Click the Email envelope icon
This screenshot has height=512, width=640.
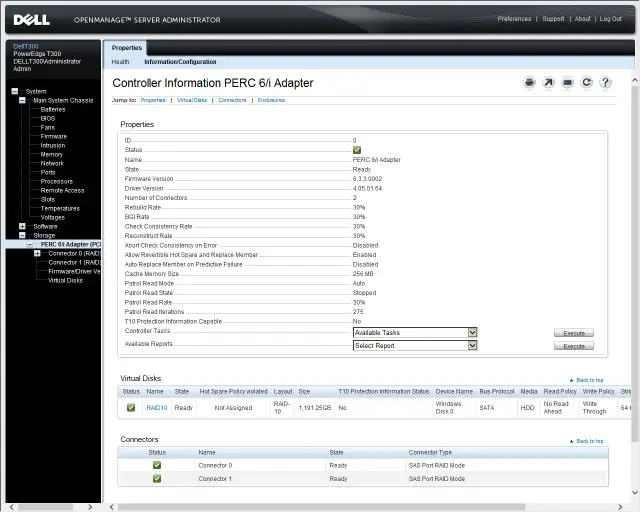tap(568, 83)
